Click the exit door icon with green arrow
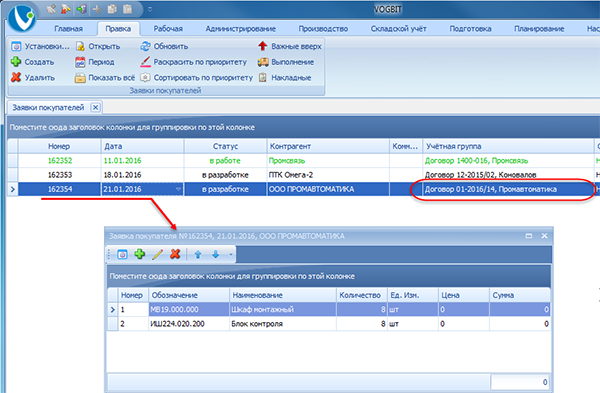Viewport: 600px width, 393px height. pyautogui.click(x=82, y=9)
